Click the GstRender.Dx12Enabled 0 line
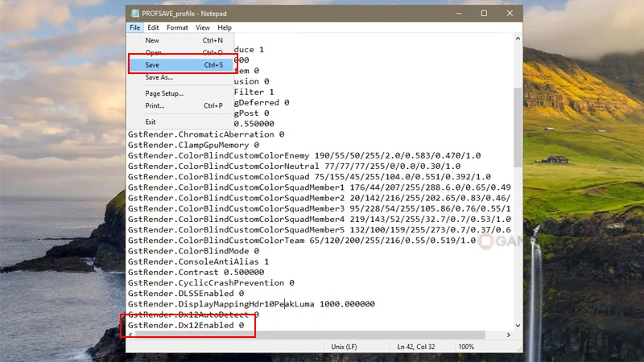Screen dimensions: 644x362 point(186,326)
